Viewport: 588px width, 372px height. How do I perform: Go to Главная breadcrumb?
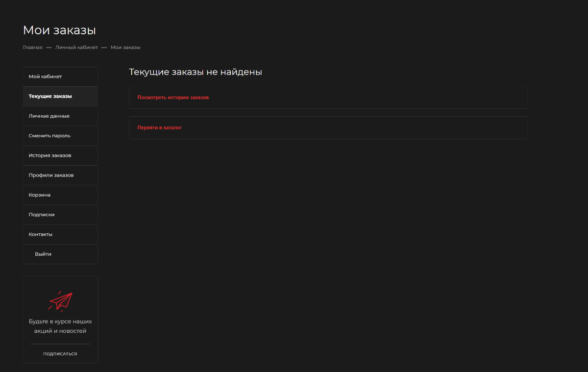[x=33, y=48]
